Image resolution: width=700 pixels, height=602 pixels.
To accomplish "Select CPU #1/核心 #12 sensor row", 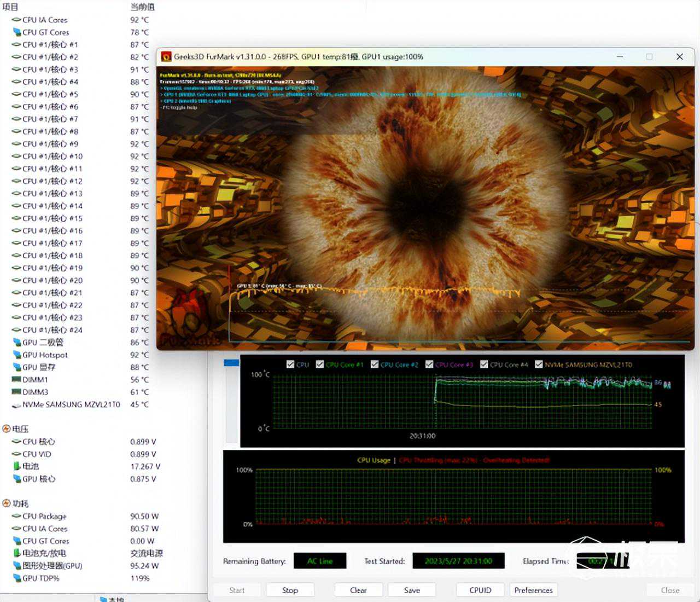I will point(52,181).
